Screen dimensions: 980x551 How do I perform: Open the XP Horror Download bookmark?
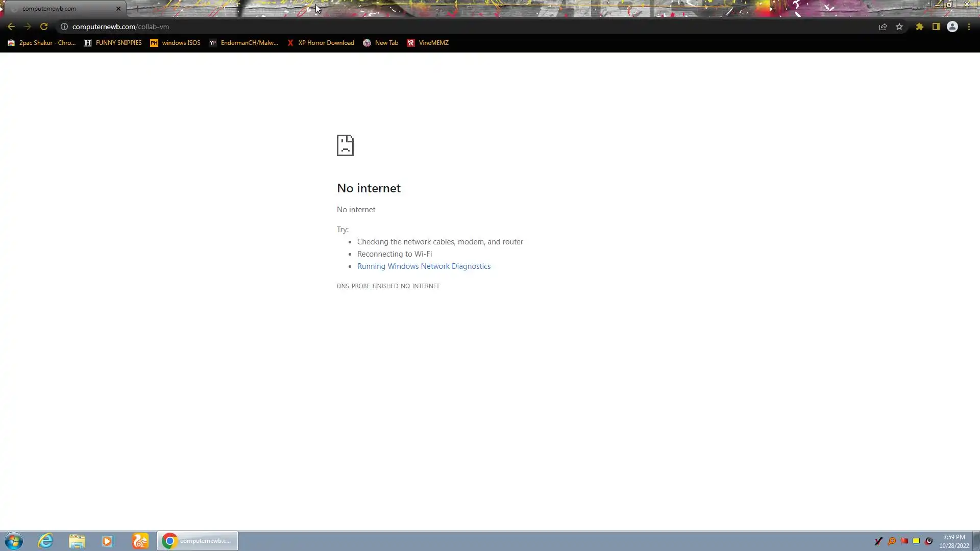pyautogui.click(x=321, y=43)
